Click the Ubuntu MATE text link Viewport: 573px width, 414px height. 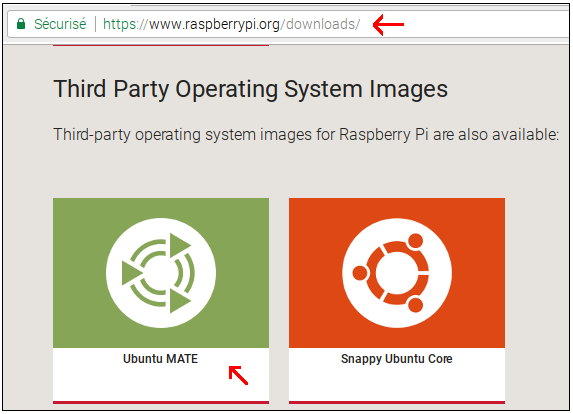click(x=160, y=359)
